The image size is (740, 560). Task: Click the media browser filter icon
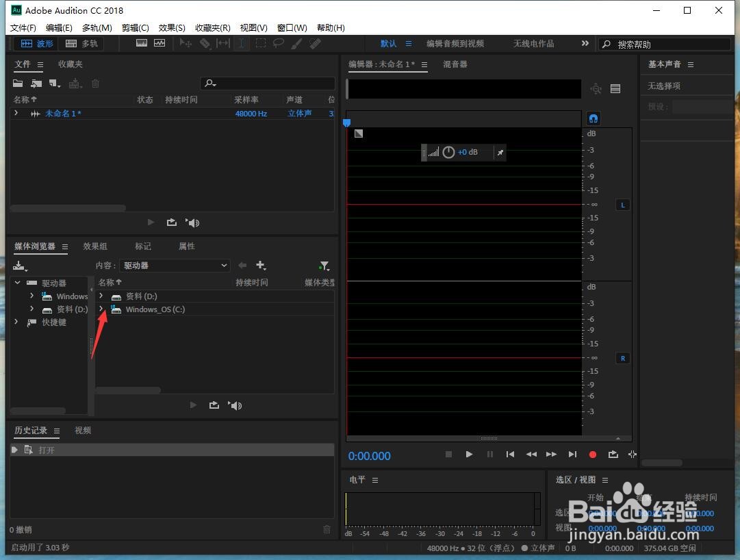click(x=324, y=266)
